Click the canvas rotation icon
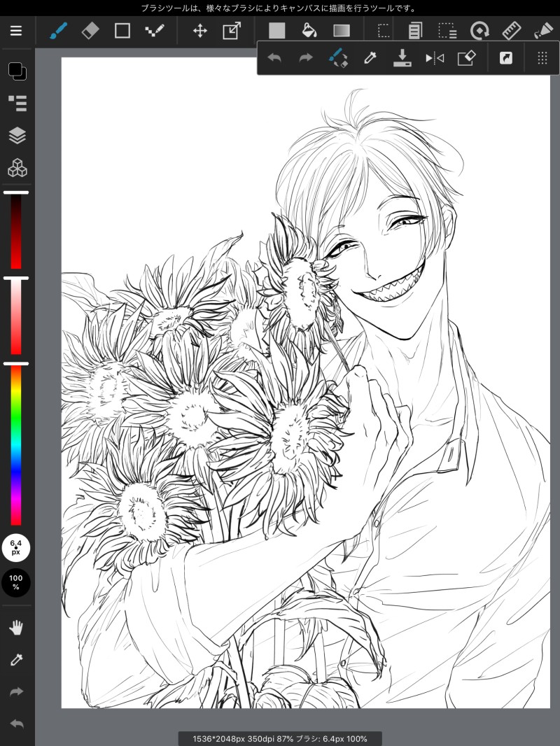560x746 pixels. click(x=479, y=31)
